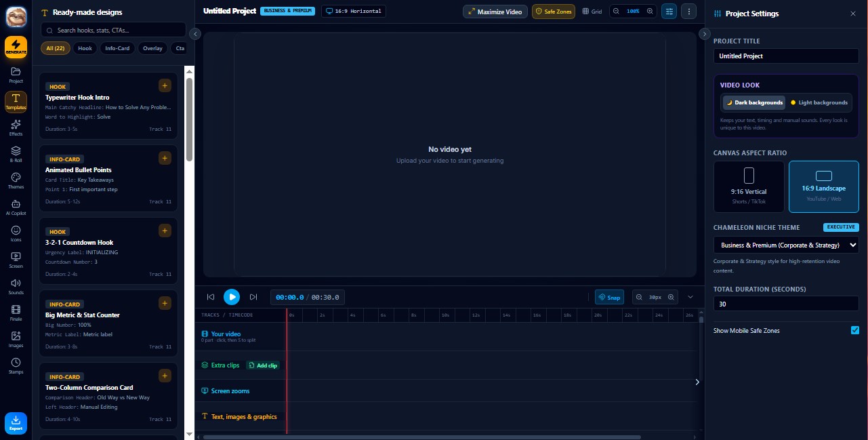
Task: Open the Screen panel in the sidebar
Action: coord(16,260)
